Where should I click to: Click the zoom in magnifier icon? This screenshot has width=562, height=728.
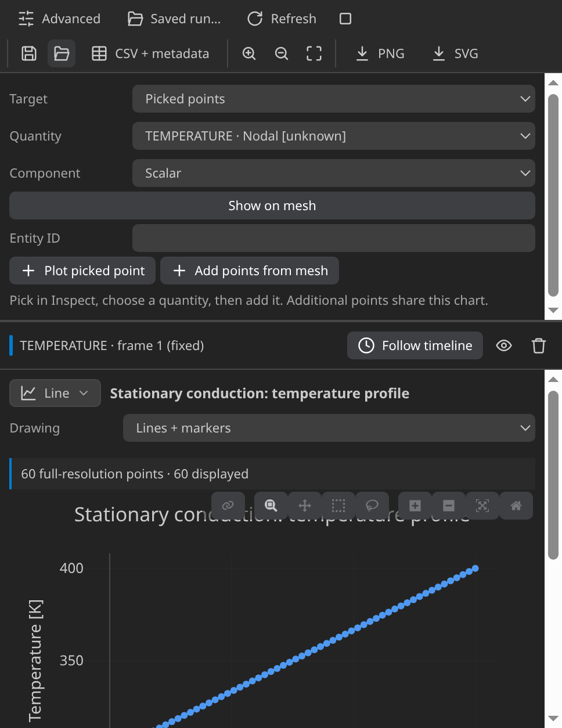249,53
